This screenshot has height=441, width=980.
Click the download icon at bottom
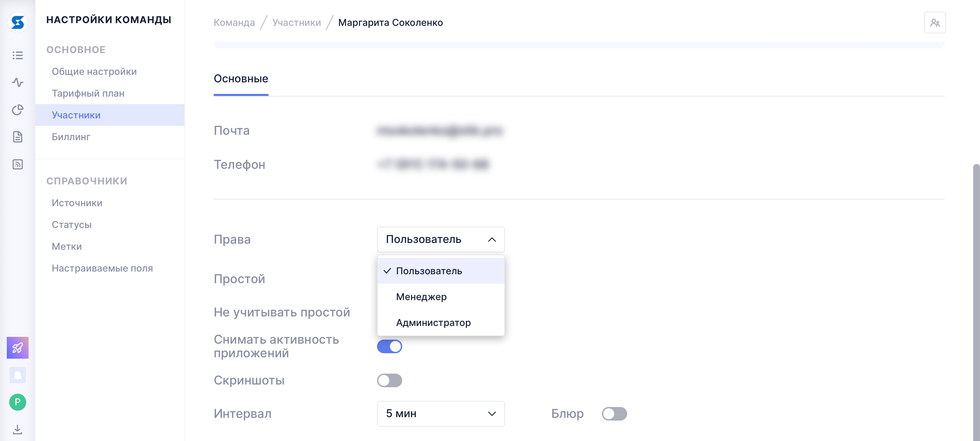click(17, 429)
